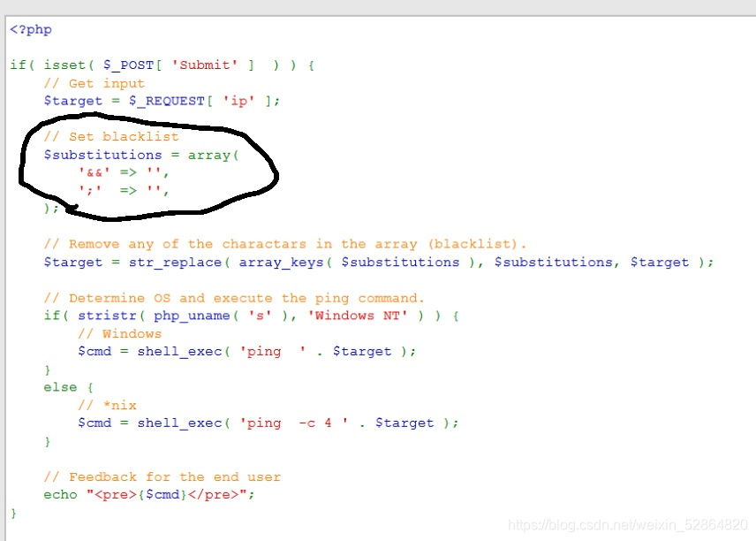Image resolution: width=756 pixels, height=541 pixels.
Task: Click the $_POST variable
Action: (127, 65)
